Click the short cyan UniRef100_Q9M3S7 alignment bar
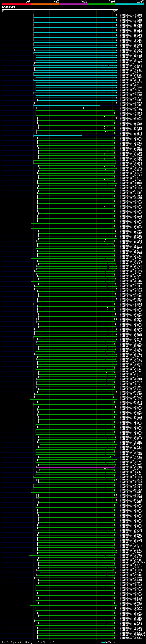This screenshot has height=644, width=146. pyautogui.click(x=58, y=135)
